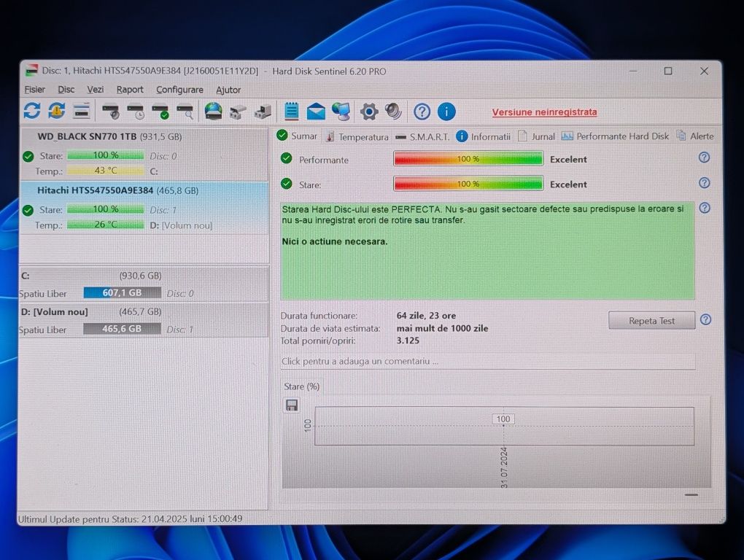744x560 pixels.
Task: Click the disk-with-magnifier surface test icon
Action: click(x=185, y=112)
